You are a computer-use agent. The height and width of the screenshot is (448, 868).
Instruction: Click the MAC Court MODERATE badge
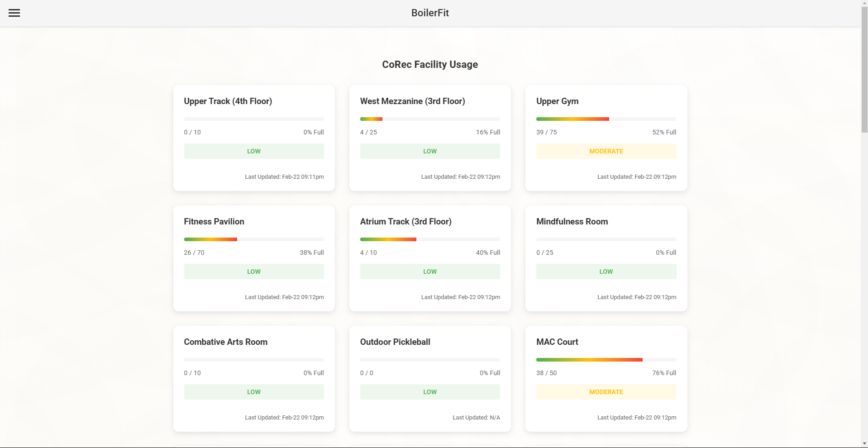[606, 392]
